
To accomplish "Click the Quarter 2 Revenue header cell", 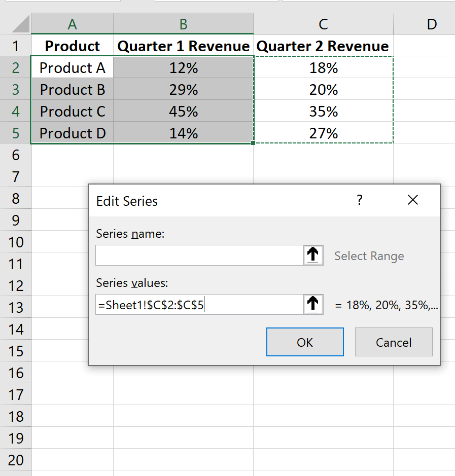I will point(323,46).
